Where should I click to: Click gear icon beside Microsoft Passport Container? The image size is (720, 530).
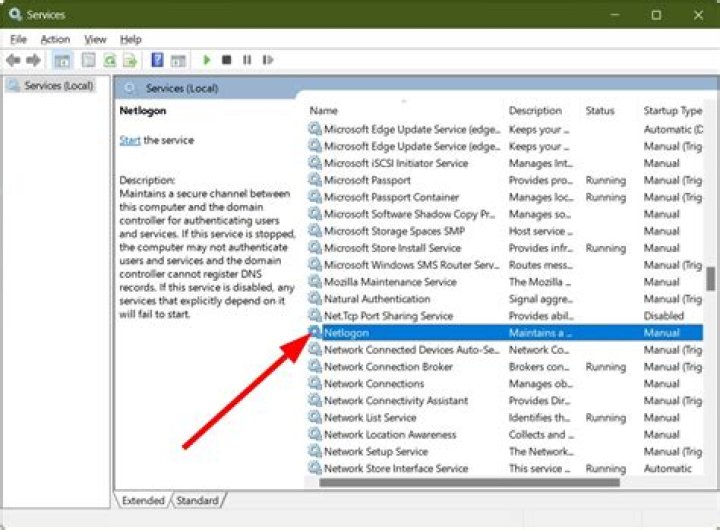(315, 197)
